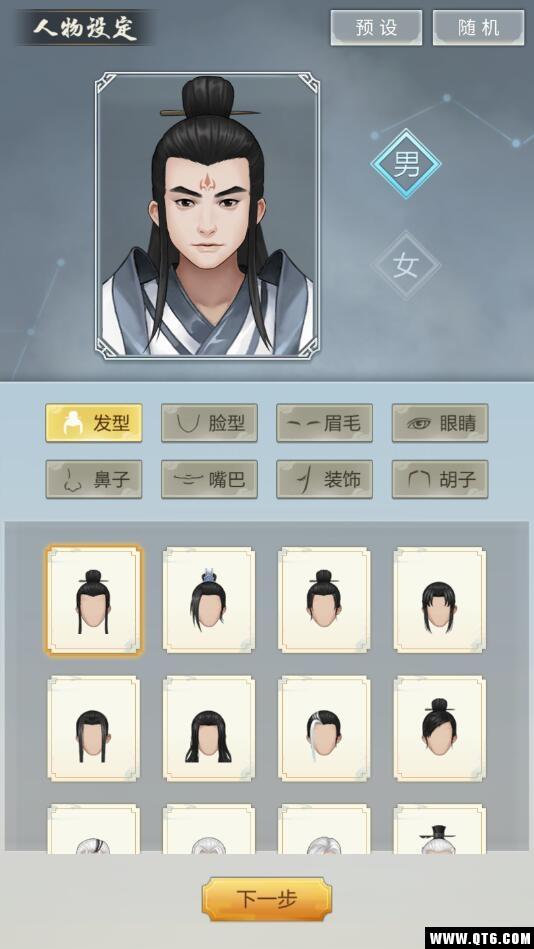534x949 pixels.
Task: Choose the hairstyle with white streak
Action: tap(324, 729)
